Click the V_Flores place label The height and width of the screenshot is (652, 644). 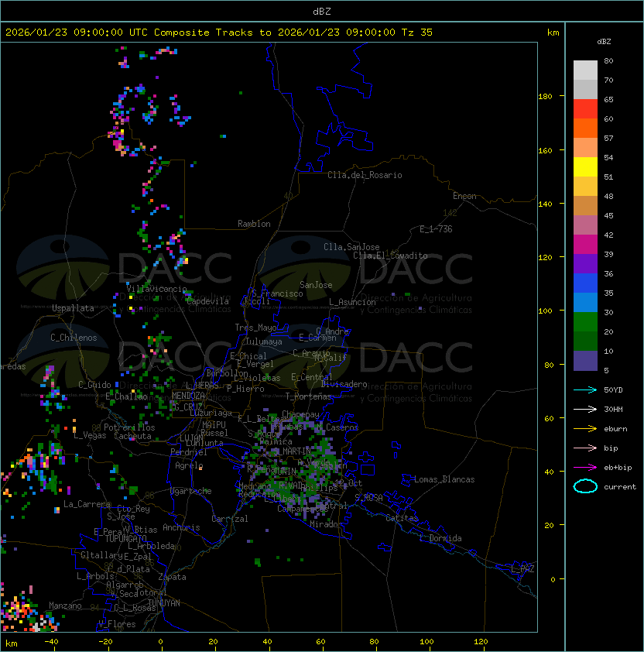(117, 624)
